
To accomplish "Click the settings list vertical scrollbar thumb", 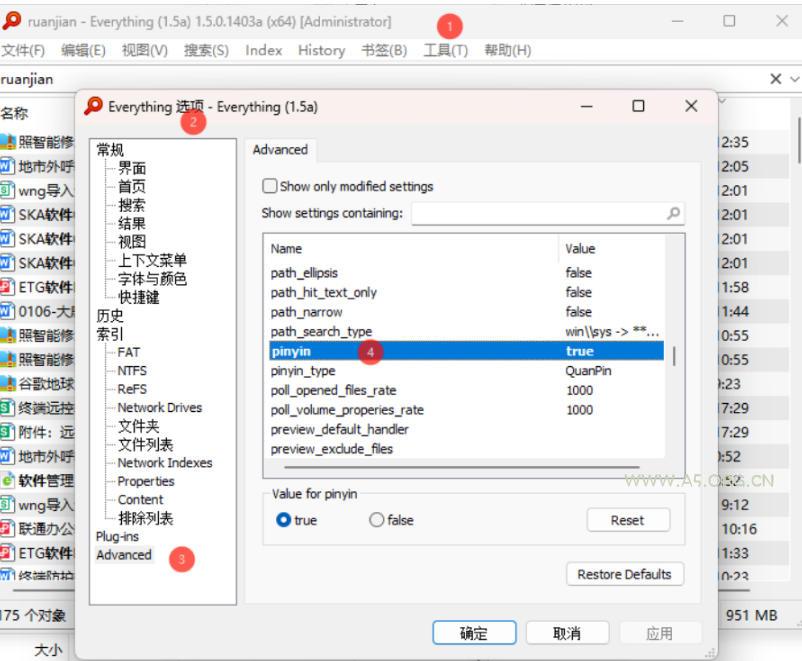I will pyautogui.click(x=674, y=356).
